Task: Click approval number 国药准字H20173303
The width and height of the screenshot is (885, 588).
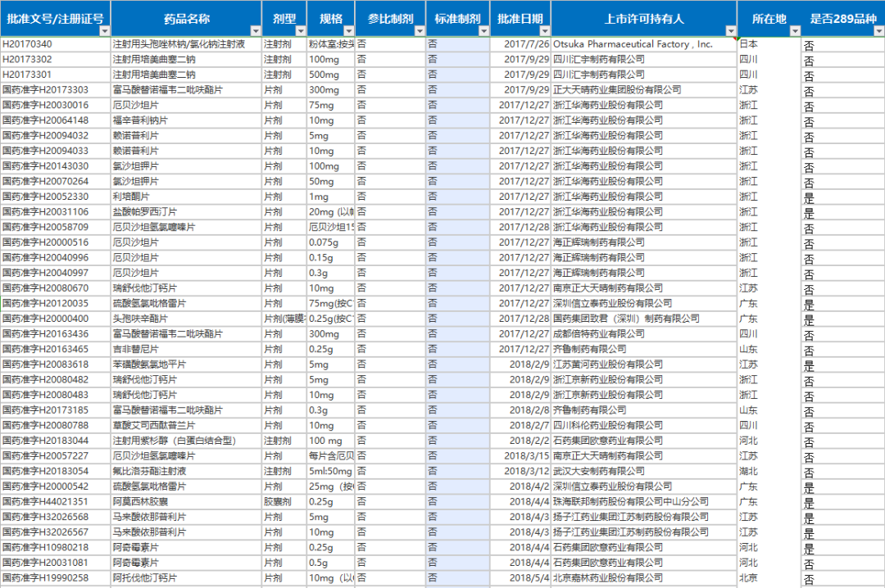Action: [x=56, y=90]
